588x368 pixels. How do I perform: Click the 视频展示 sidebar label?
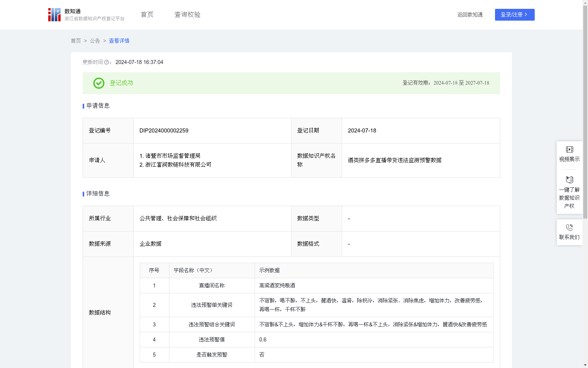point(569,159)
